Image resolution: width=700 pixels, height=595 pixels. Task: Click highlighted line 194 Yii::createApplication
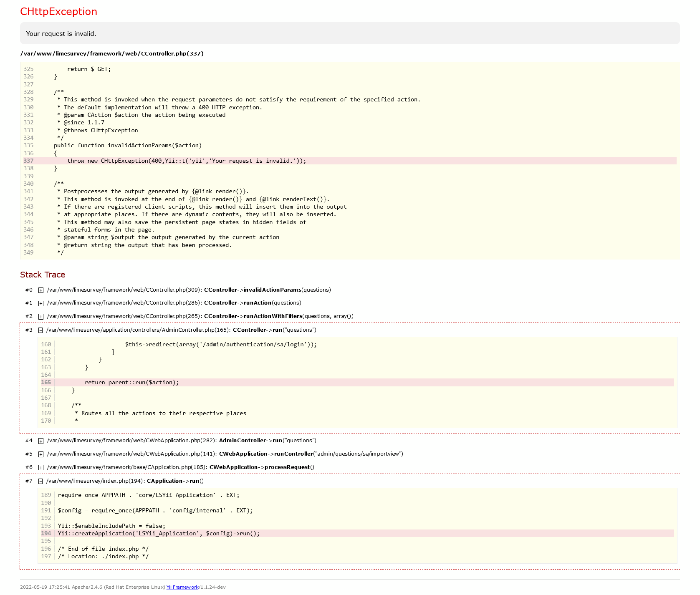(159, 534)
